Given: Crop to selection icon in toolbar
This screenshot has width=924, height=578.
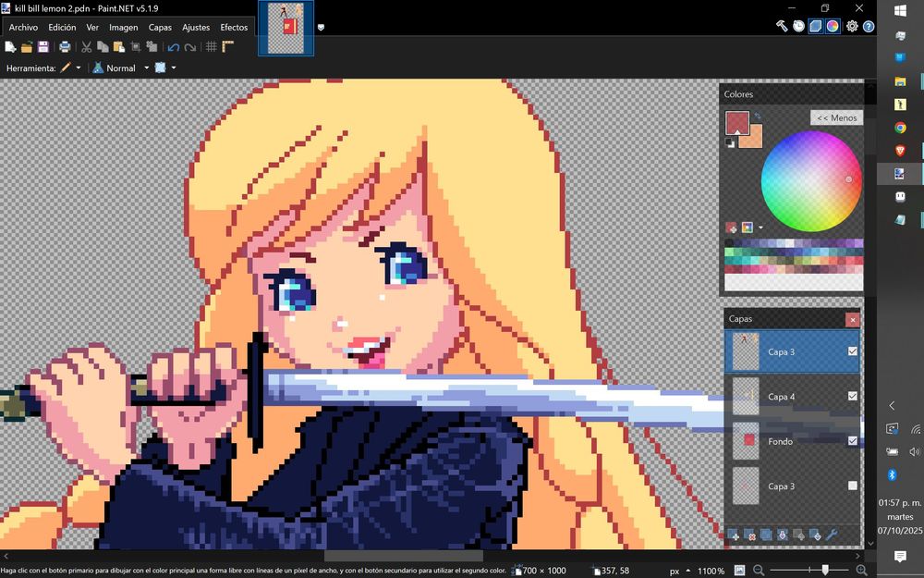Looking at the screenshot, I should point(136,46).
